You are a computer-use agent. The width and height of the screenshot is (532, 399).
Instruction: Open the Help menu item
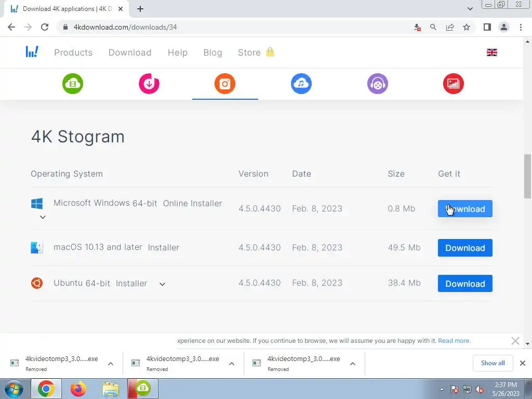(178, 52)
